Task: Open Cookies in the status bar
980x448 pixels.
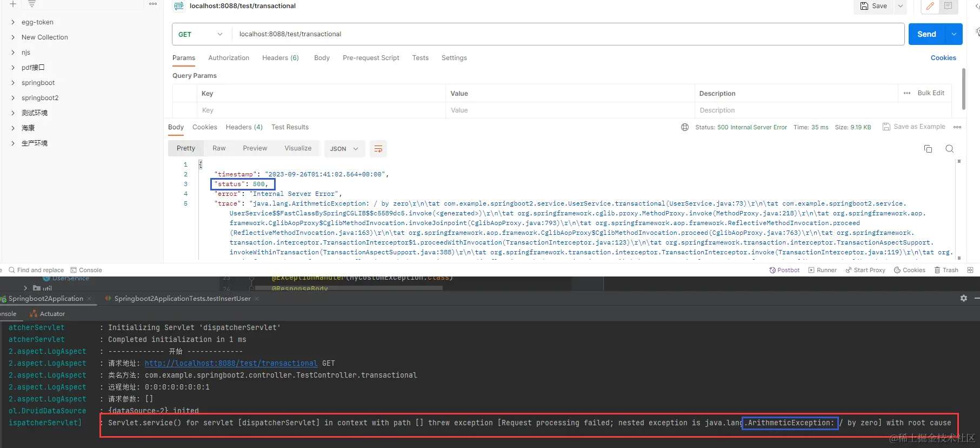Action: click(x=909, y=270)
